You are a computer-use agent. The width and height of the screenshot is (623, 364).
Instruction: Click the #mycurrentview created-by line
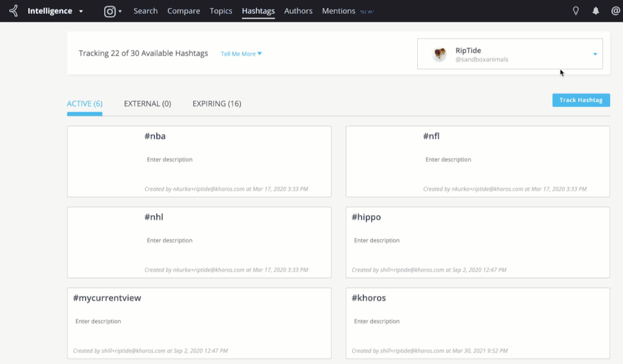tap(150, 351)
